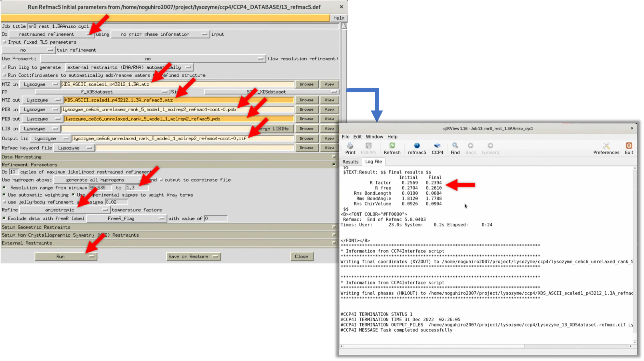The height and width of the screenshot is (361, 644).
Task: Click Browse for the MTZ in file
Action: tap(306, 84)
